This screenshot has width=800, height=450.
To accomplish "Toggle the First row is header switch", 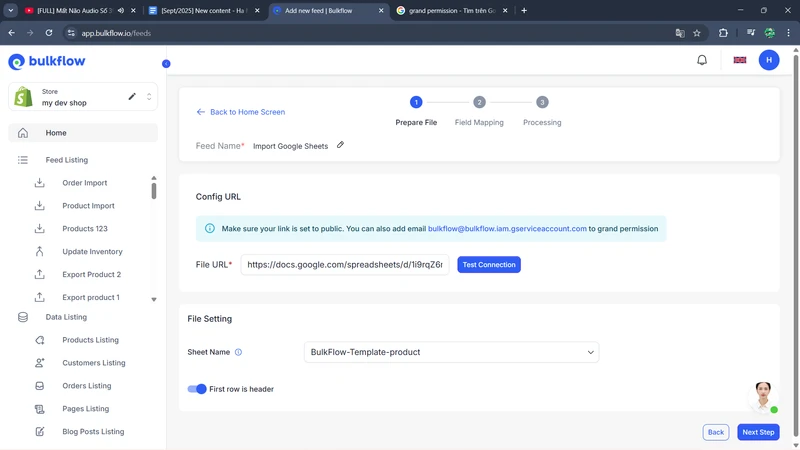I will coord(197,389).
